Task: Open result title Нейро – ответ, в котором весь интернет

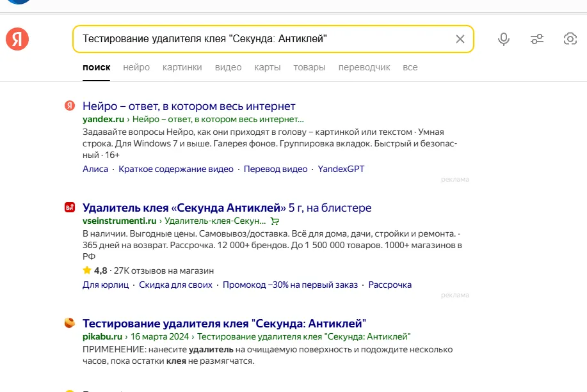Action: point(189,106)
